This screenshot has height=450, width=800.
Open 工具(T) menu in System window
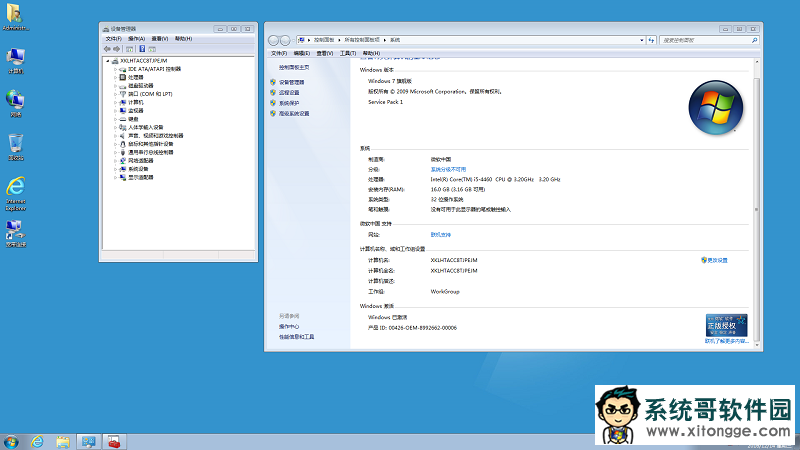click(348, 53)
